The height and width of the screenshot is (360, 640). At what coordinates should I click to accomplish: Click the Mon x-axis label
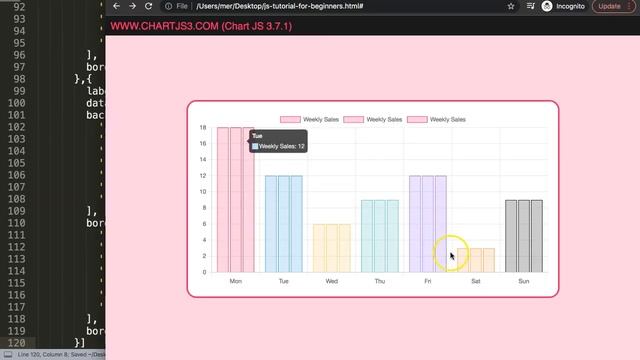pyautogui.click(x=236, y=281)
